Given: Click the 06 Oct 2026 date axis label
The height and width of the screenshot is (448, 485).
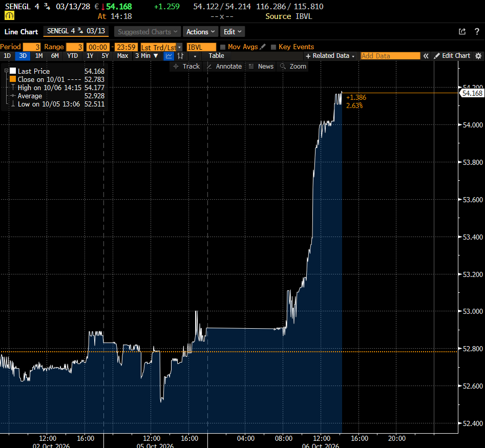Looking at the screenshot, I should pyautogui.click(x=321, y=446).
